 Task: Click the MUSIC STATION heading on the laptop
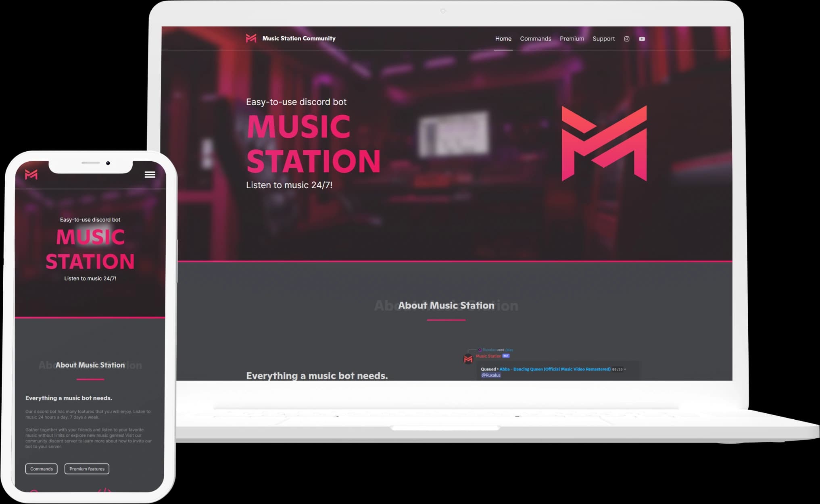coord(313,144)
